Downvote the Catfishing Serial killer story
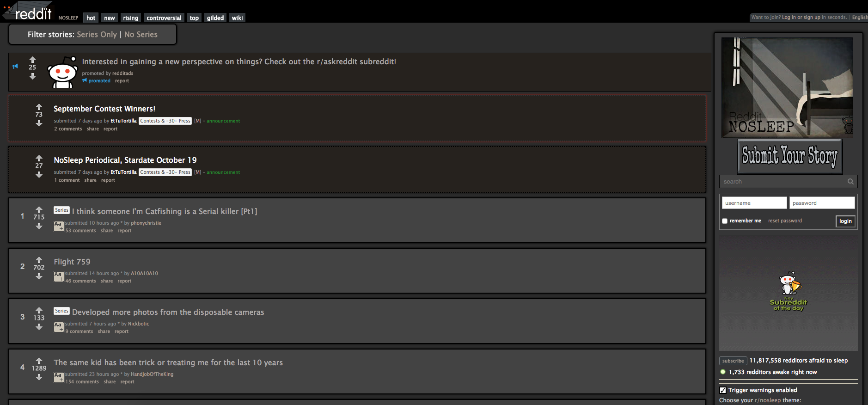The image size is (868, 405). 39,226
